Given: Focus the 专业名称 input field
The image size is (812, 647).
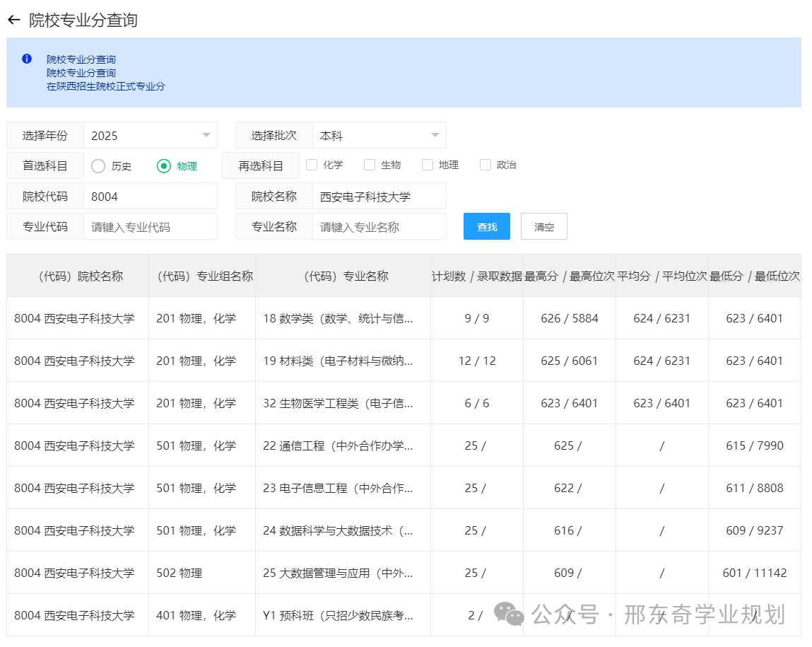Looking at the screenshot, I should click(379, 227).
